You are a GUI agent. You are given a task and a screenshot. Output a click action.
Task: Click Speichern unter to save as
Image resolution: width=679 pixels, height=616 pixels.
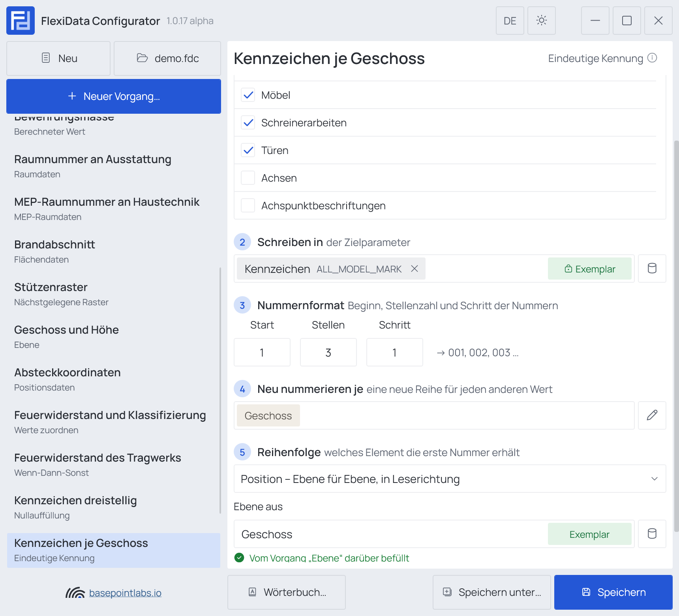(x=492, y=592)
